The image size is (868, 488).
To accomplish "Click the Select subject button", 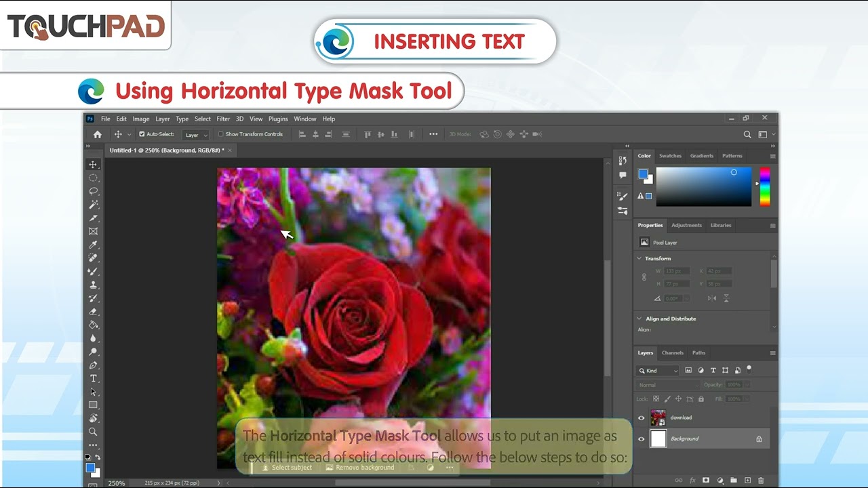I will [x=287, y=468].
